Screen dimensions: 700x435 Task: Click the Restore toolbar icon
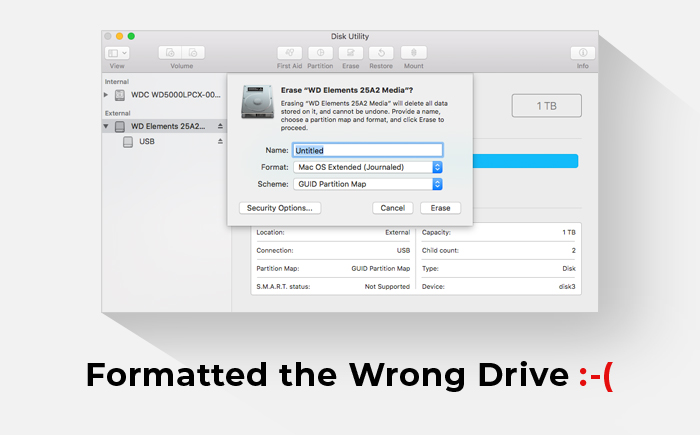380,52
